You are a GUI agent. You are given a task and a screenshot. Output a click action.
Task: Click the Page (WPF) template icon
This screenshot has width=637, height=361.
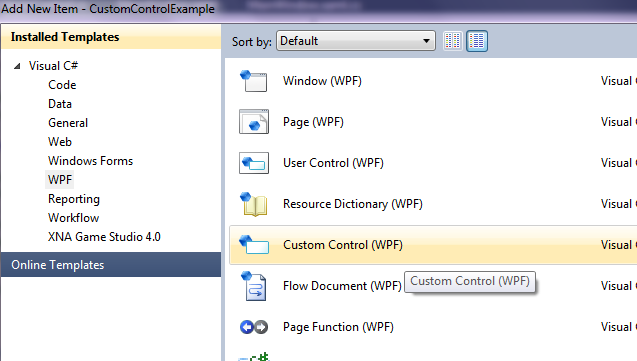(x=254, y=122)
